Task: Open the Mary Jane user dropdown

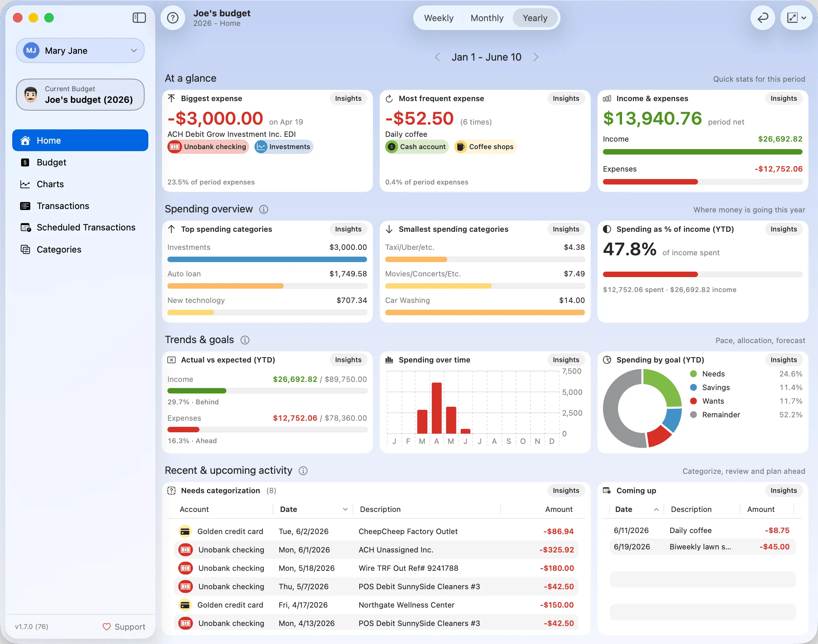Action: pos(80,50)
